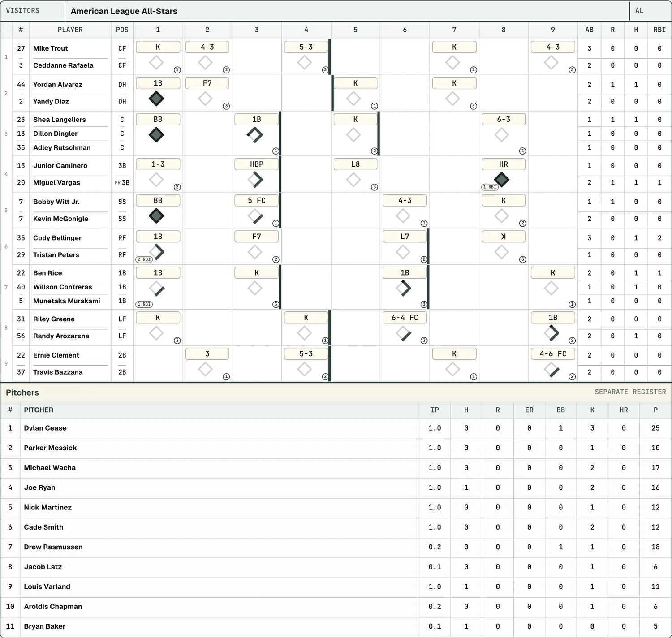Click pitcher name Drew Rasmussen
Image resolution: width=672 pixels, height=638 pixels.
point(53,547)
